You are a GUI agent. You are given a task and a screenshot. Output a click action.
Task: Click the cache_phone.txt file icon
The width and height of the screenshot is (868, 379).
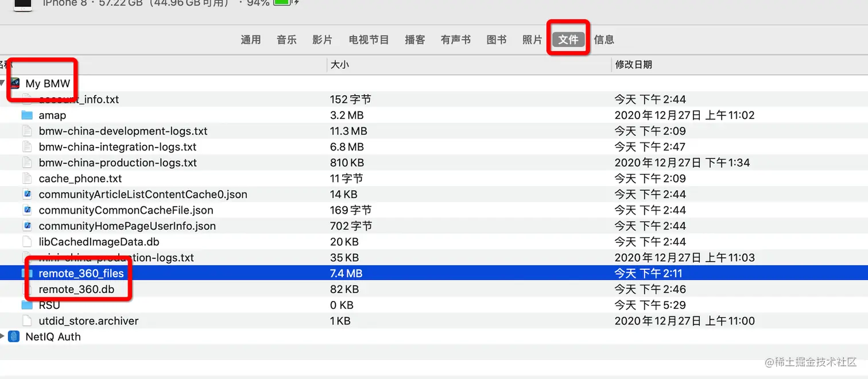coord(27,179)
